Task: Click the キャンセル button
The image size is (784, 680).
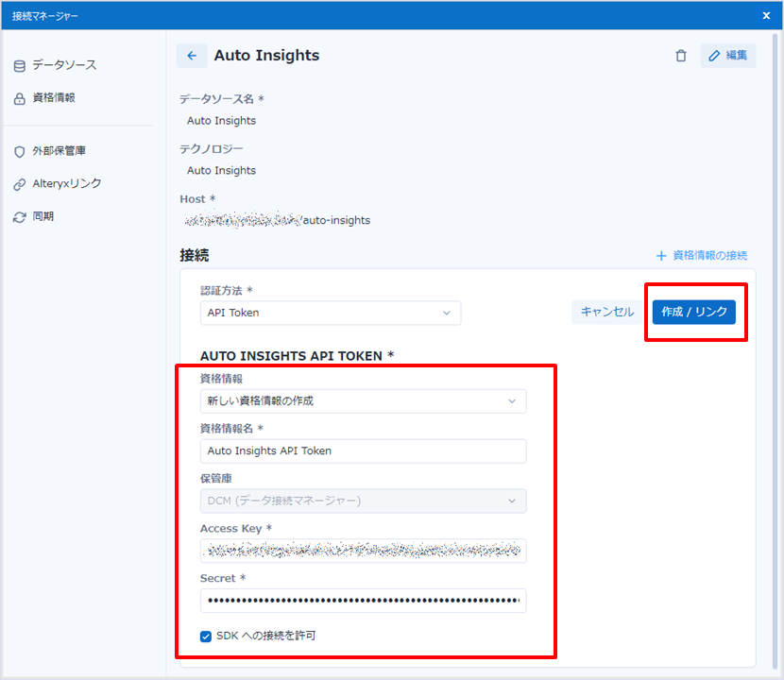Action: pyautogui.click(x=606, y=312)
